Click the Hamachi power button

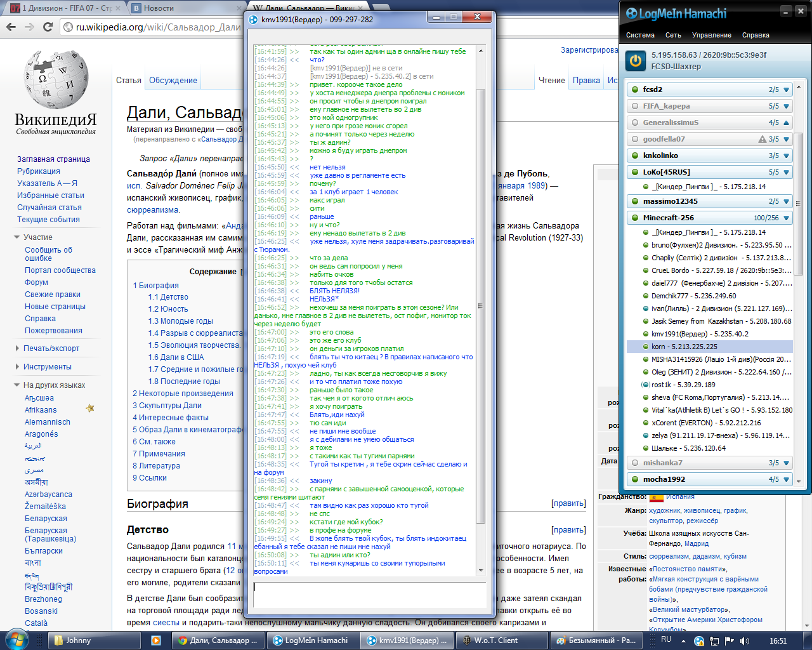coord(635,60)
